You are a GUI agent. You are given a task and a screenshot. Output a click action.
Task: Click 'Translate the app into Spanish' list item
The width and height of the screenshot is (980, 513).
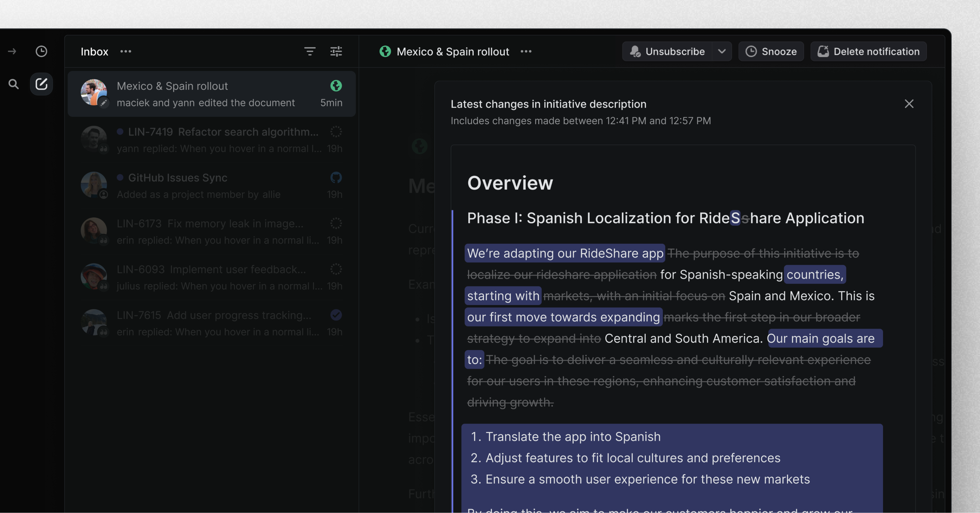[573, 437]
